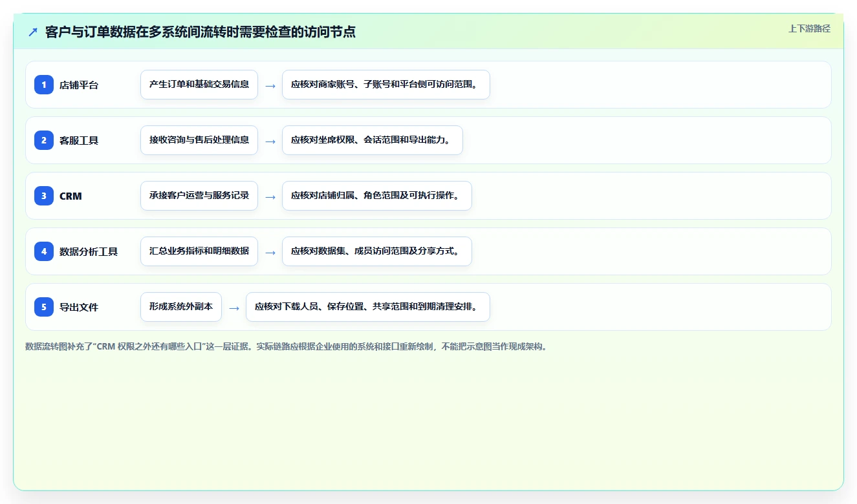Click the box 应核对数据集、成员访问范围及分享方式。

pyautogui.click(x=377, y=251)
